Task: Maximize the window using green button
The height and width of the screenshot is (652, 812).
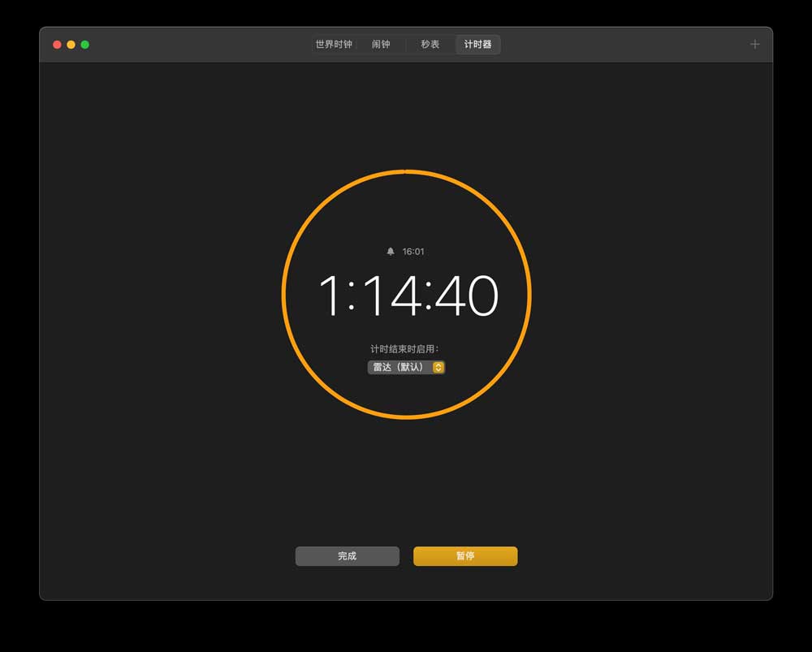Action: (x=84, y=45)
